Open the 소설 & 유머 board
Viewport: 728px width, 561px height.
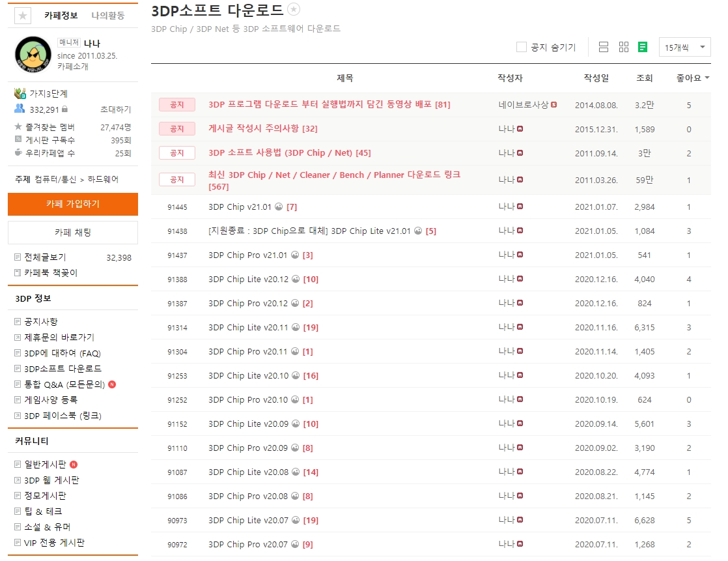point(48,527)
